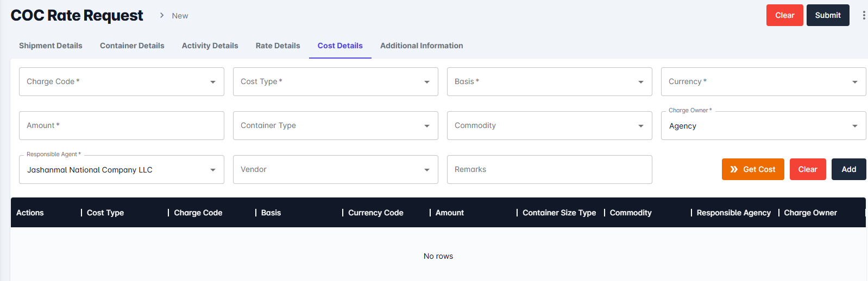Open the Charge Owner dropdown showing Agency

763,126
